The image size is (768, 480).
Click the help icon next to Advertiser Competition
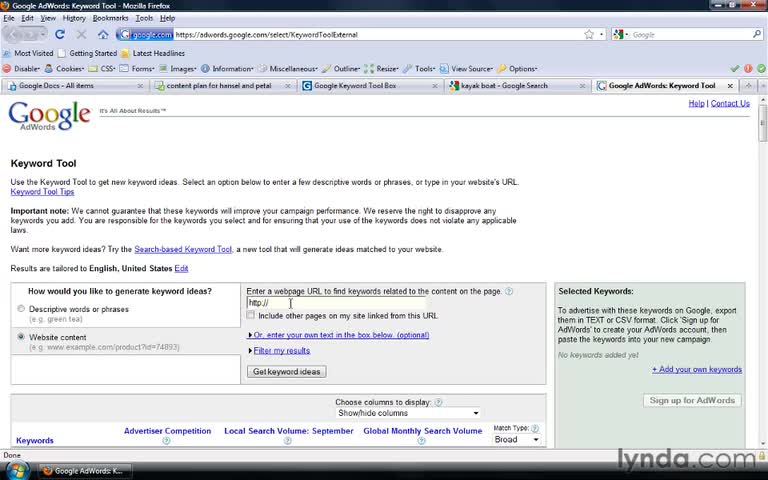166,441
